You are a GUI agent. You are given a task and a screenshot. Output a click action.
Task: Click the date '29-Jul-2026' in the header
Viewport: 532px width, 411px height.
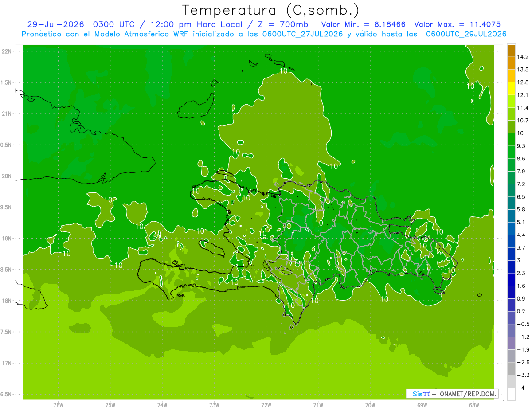pos(56,24)
